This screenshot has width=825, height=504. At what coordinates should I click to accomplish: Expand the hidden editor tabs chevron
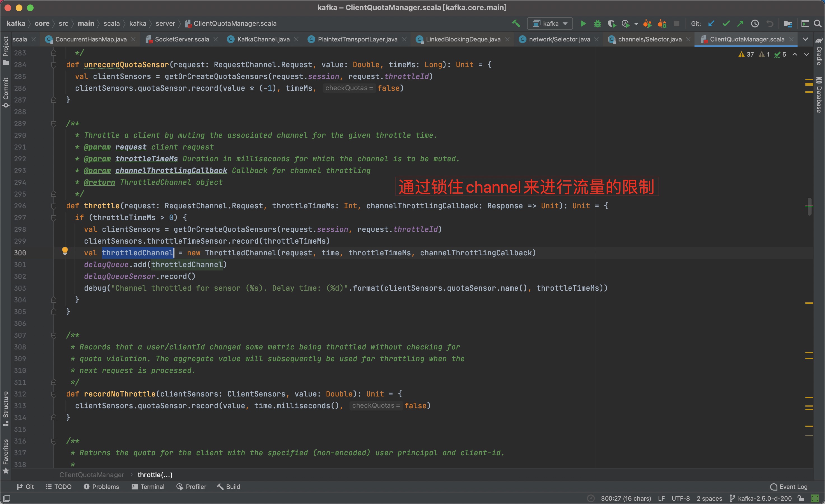[x=805, y=39]
